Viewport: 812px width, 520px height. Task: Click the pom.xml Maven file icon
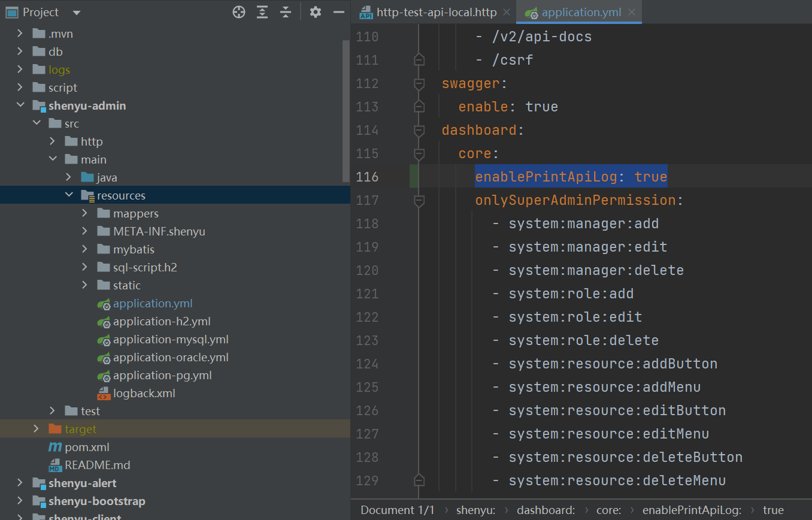pyautogui.click(x=55, y=448)
